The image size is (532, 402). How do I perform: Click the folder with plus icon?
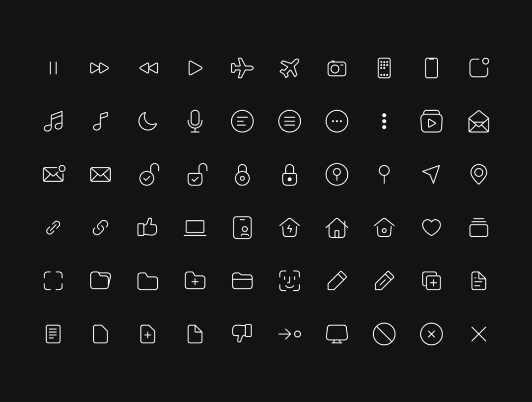(x=195, y=281)
